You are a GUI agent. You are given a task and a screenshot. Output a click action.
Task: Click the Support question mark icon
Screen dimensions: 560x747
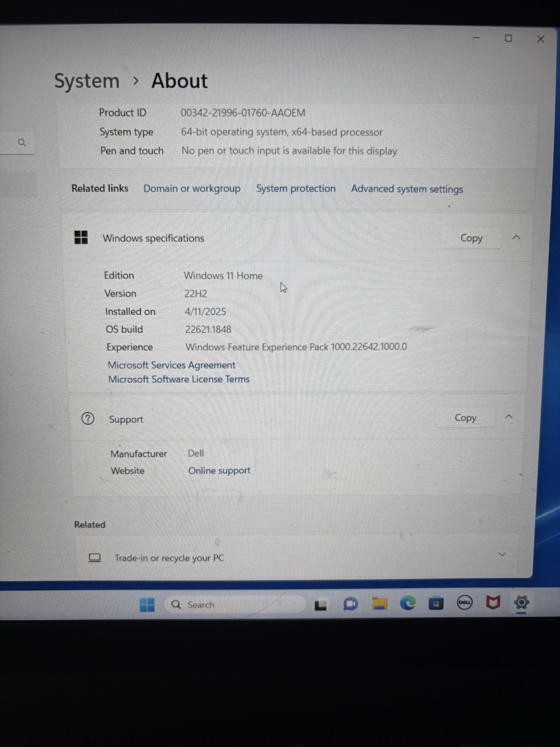pyautogui.click(x=88, y=418)
